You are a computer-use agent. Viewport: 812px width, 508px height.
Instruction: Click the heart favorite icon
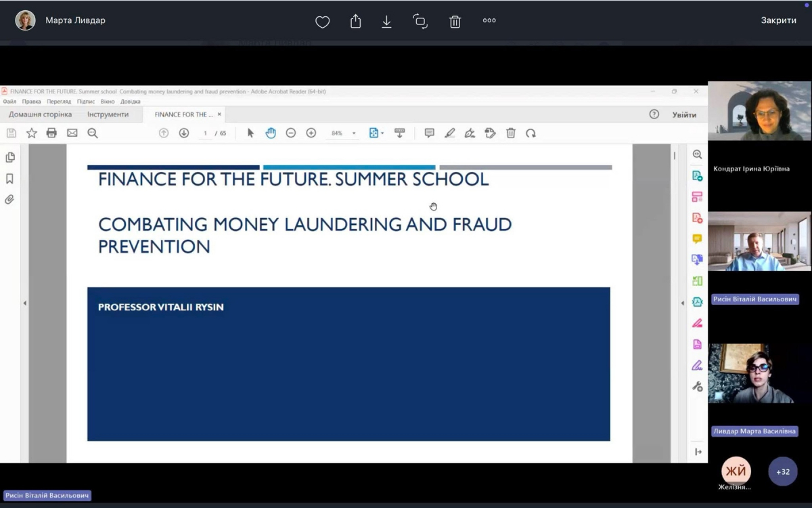[x=322, y=22]
